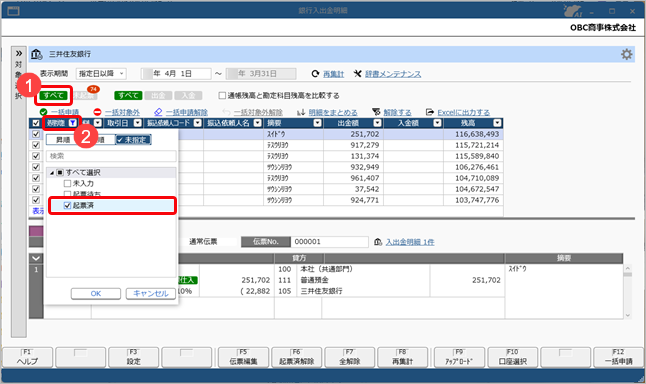Open 入金額 column filter dropdown
Screen dimensions: 646x384
click(x=437, y=123)
